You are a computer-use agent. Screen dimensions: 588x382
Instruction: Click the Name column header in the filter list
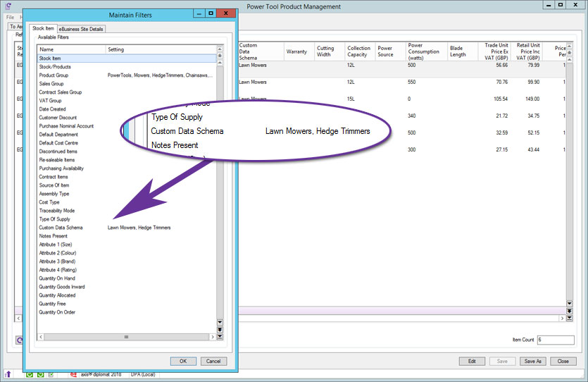[x=71, y=49]
